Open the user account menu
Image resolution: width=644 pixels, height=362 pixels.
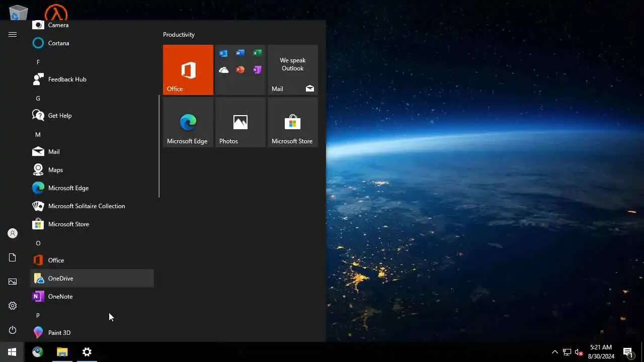13,233
